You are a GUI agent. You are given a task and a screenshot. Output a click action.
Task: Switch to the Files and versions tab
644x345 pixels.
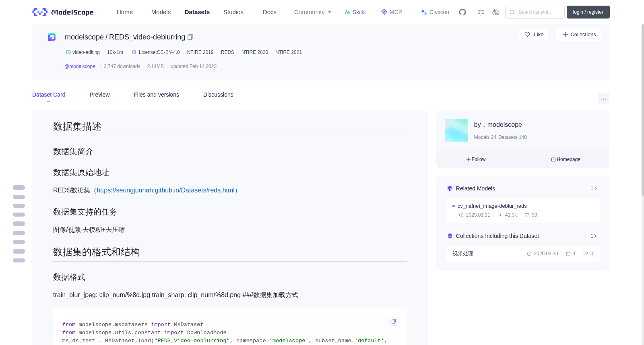click(156, 95)
